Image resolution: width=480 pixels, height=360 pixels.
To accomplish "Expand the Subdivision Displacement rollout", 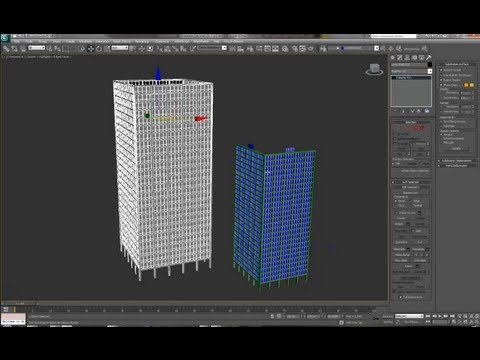I will 457,161.
